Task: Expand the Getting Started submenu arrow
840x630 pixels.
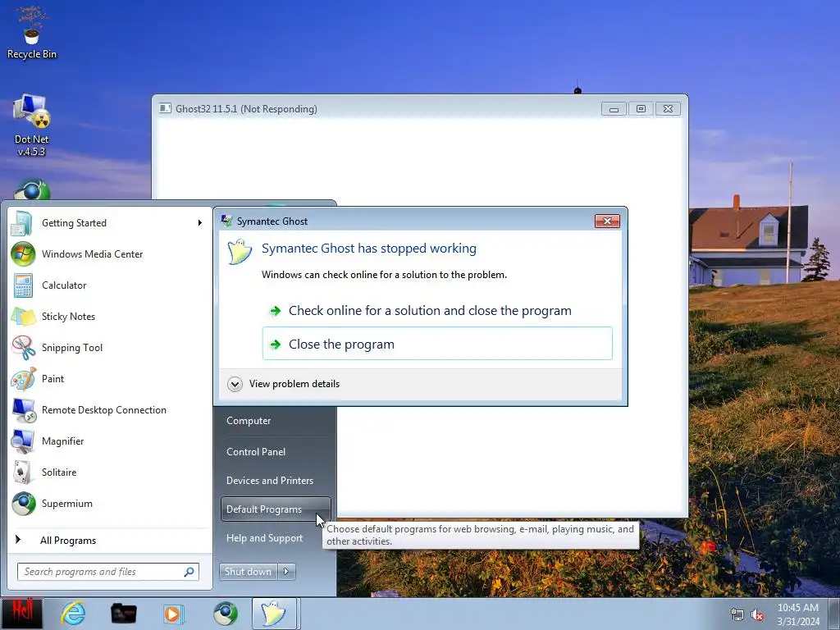Action: (x=200, y=223)
